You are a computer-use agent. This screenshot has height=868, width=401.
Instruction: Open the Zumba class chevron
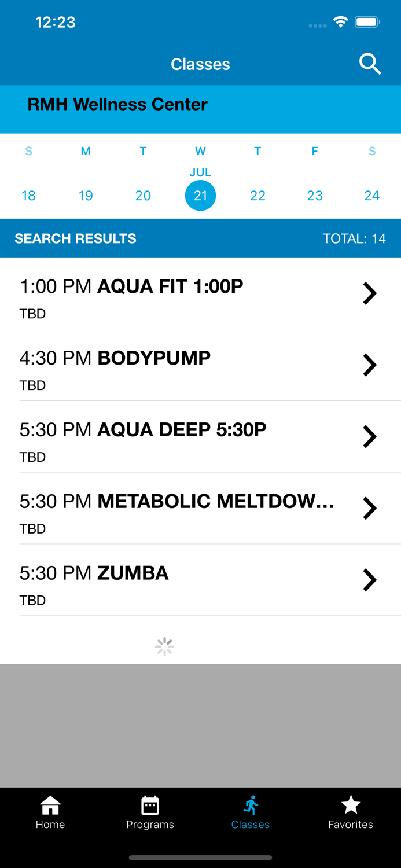(x=369, y=580)
